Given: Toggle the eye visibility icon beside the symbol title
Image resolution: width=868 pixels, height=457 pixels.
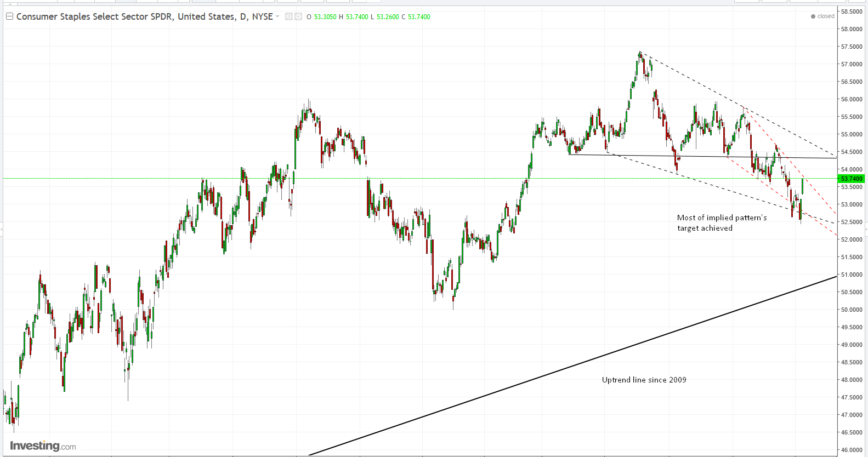Looking at the screenshot, I should pyautogui.click(x=289, y=16).
